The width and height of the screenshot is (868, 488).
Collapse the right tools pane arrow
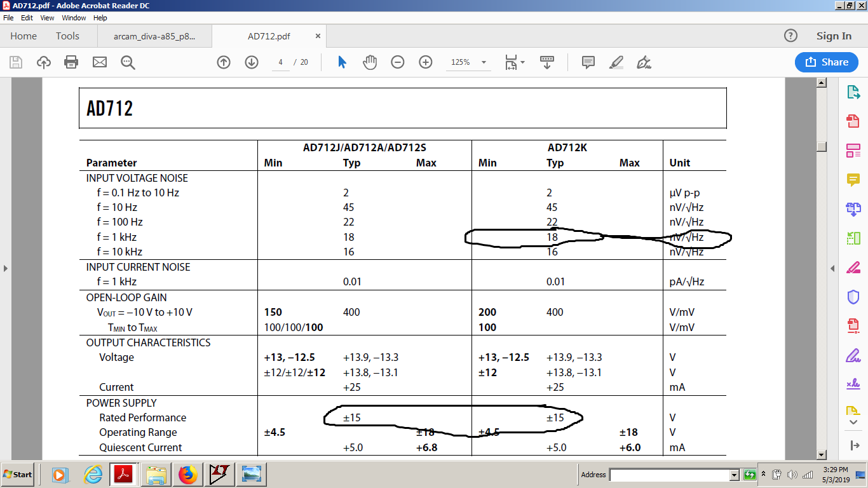pos(853,445)
